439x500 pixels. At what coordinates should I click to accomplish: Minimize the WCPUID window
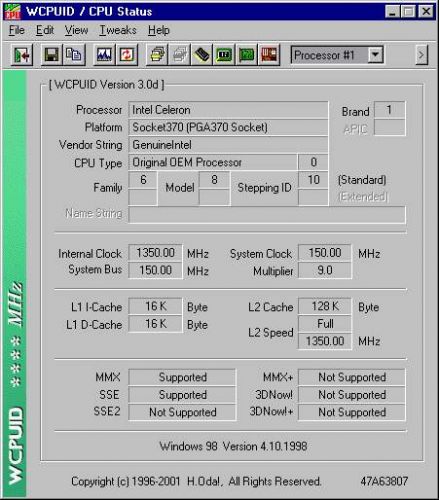click(392, 12)
